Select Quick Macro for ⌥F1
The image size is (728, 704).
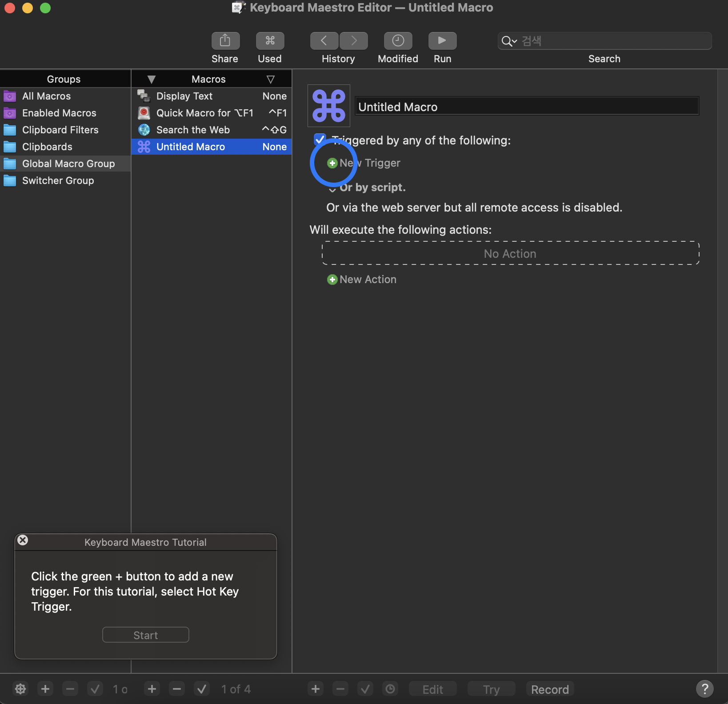point(212,113)
